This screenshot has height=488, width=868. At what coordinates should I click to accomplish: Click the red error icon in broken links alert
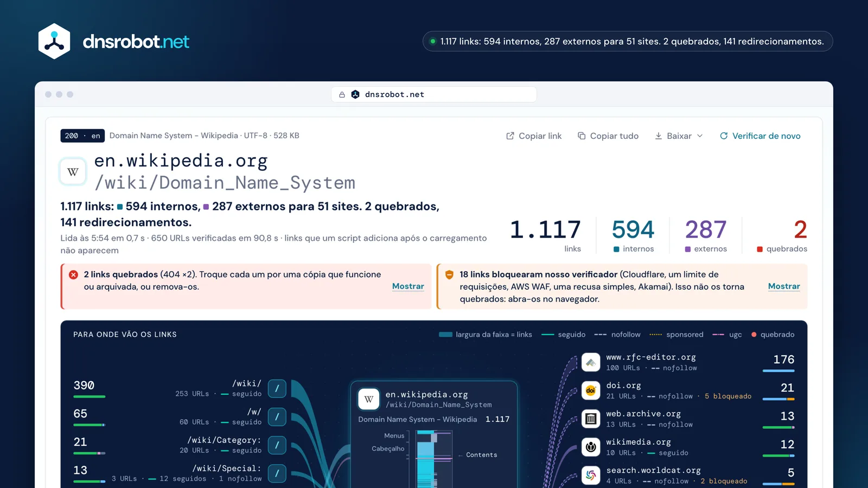(73, 274)
